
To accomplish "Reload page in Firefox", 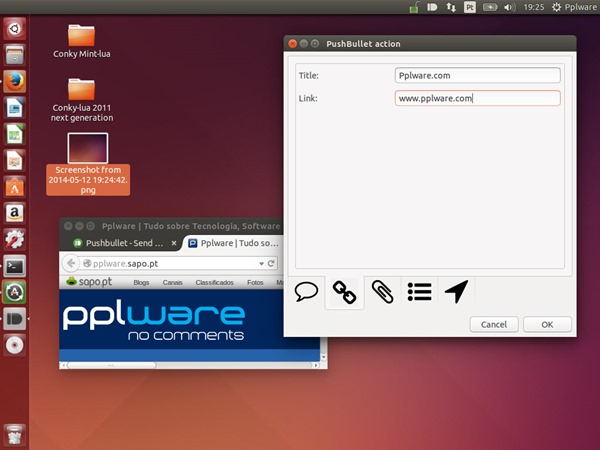I will pos(271,263).
